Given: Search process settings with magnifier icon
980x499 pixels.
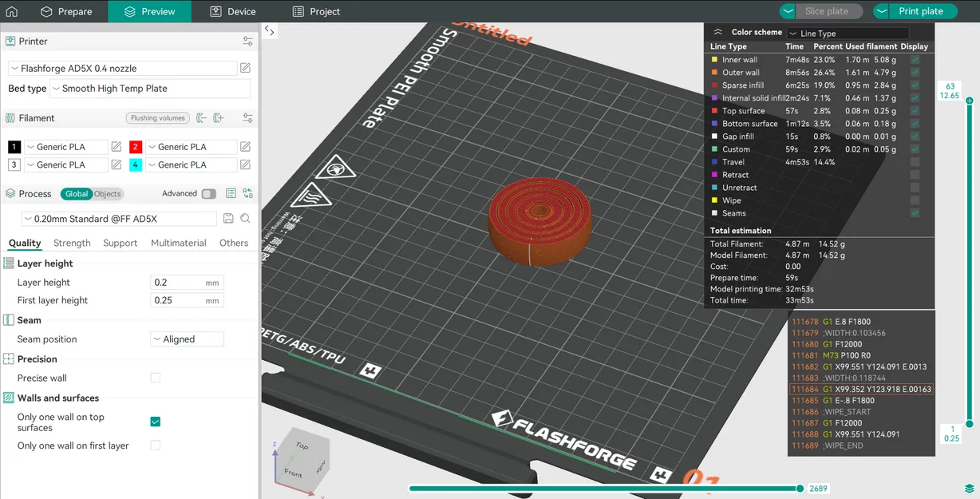Looking at the screenshot, I should click(x=246, y=219).
